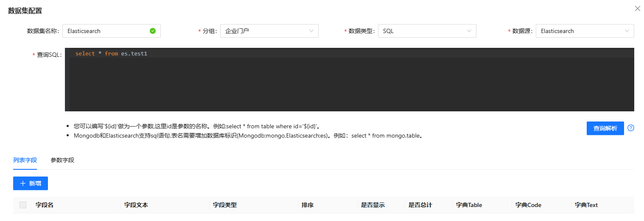Expand the 分组 dropdown showing 企业门户
644x221 pixels.
[269, 31]
